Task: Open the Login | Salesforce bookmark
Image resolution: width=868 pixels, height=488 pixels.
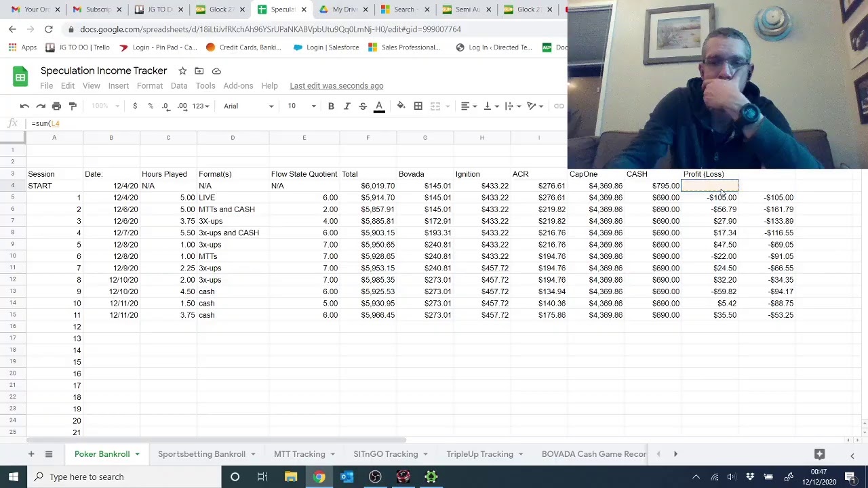Action: coord(326,47)
